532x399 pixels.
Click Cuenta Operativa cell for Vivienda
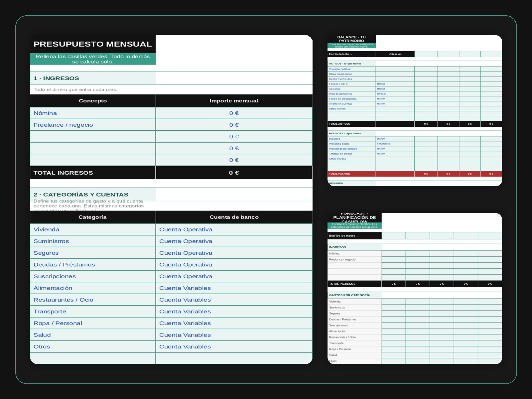234,229
